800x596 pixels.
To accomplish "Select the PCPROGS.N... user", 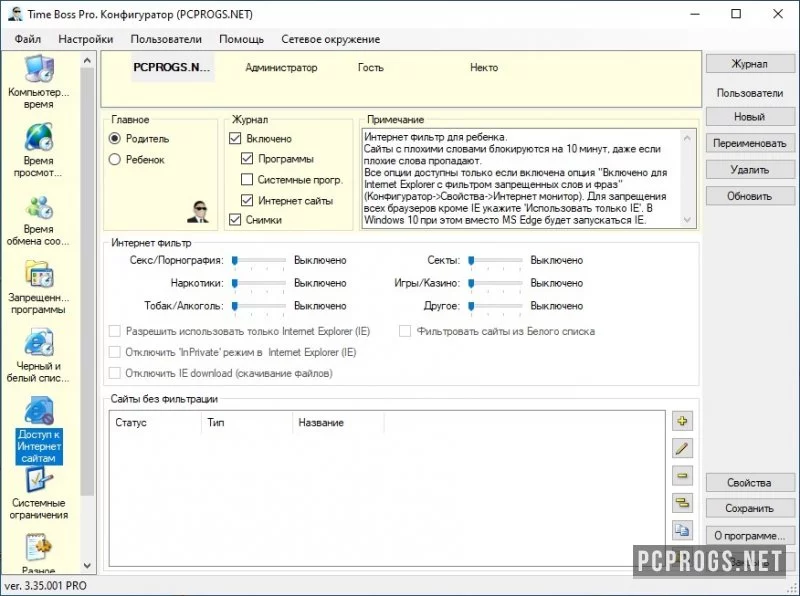I will pos(172,67).
